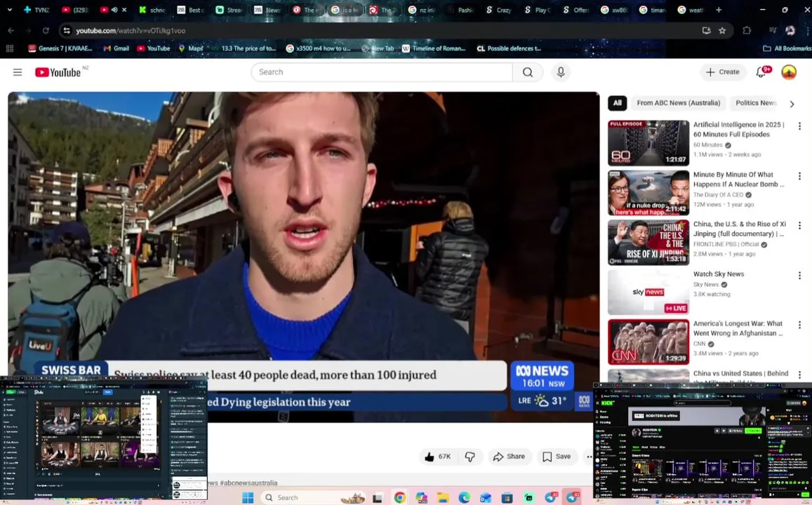812x505 pixels.
Task: Switch to the TVNZ tab
Action: pyautogui.click(x=36, y=10)
